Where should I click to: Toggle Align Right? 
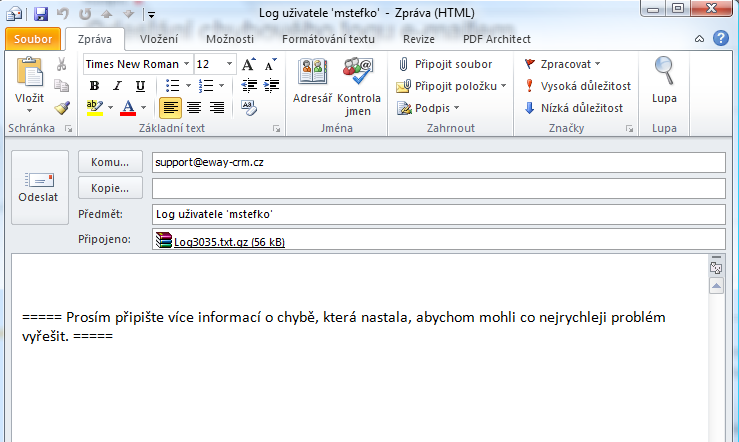217,108
